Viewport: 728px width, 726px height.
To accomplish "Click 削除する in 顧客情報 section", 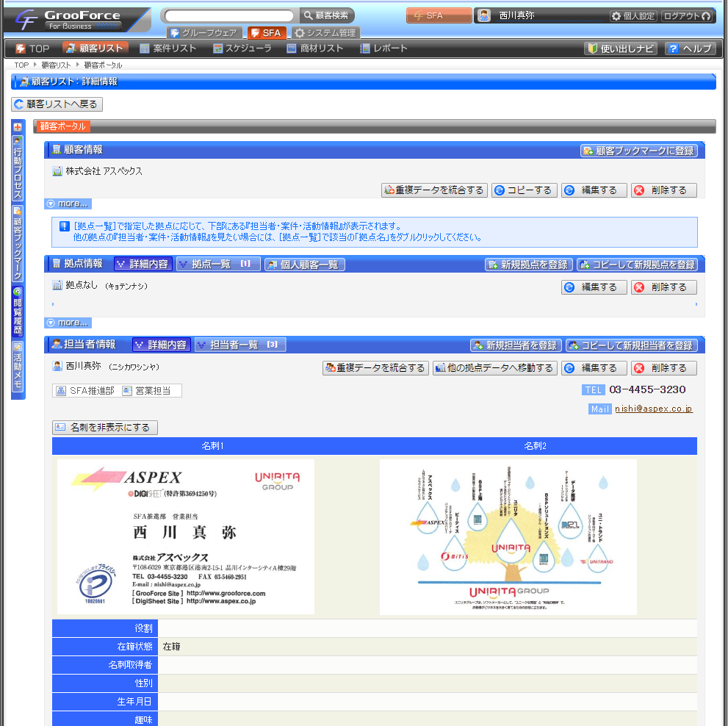I will (663, 190).
